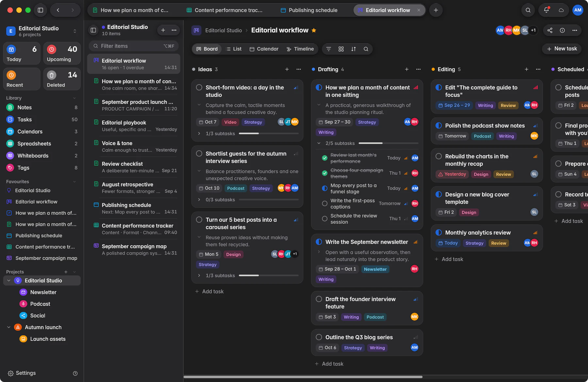Open the Deleted items tile
588x382 pixels.
(62, 79)
